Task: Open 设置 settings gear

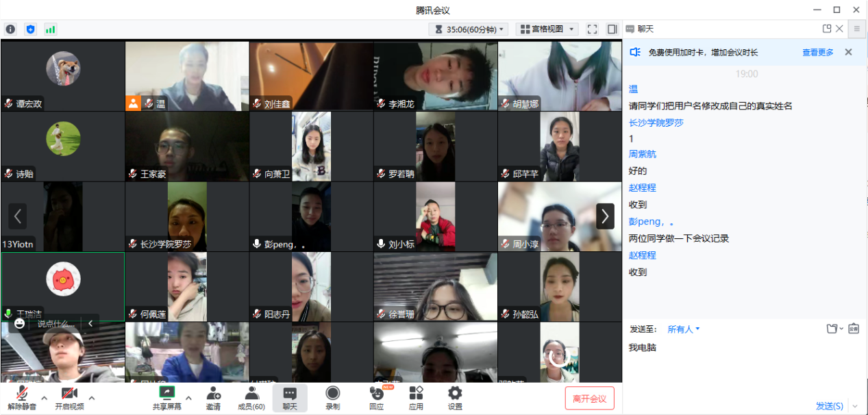Action: [x=455, y=394]
